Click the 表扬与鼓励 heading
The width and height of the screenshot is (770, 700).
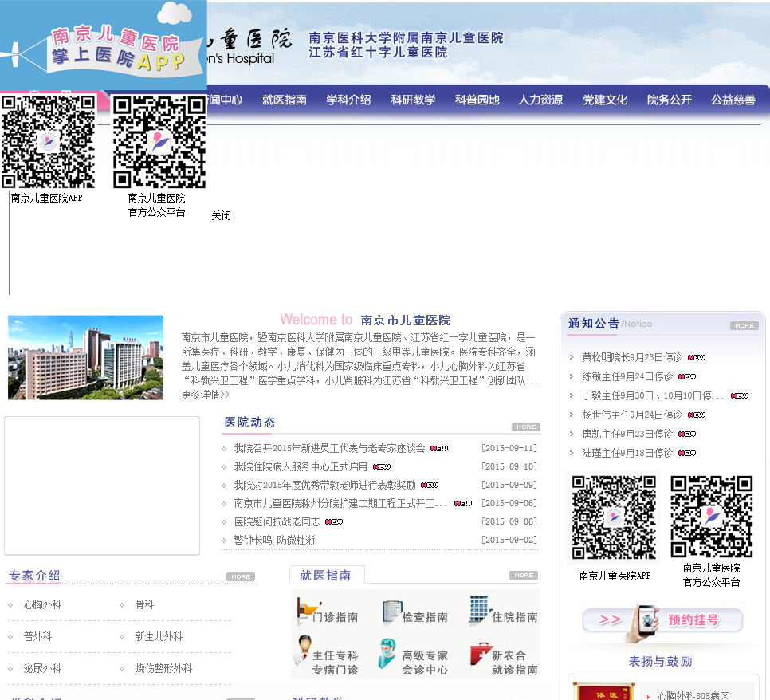pyautogui.click(x=661, y=662)
